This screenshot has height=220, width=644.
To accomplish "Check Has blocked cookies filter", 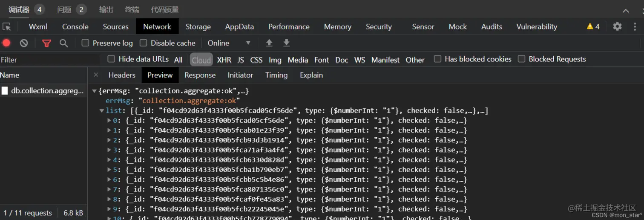I will (x=437, y=59).
